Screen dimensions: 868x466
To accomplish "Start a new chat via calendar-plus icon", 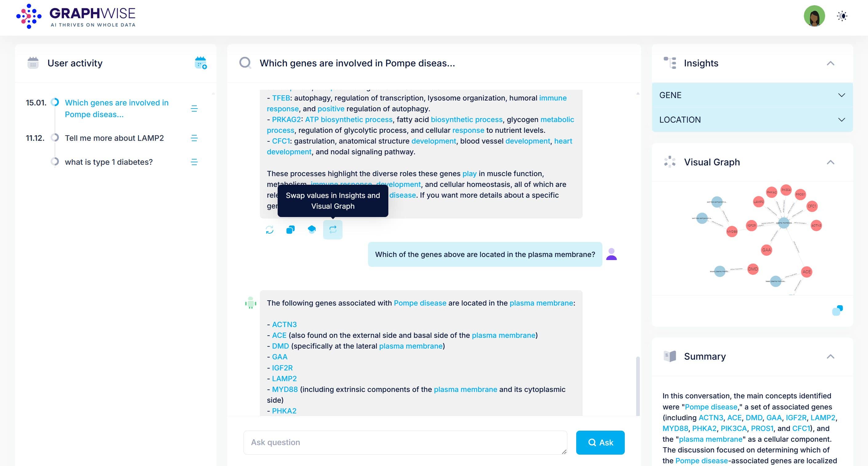I will [x=200, y=63].
